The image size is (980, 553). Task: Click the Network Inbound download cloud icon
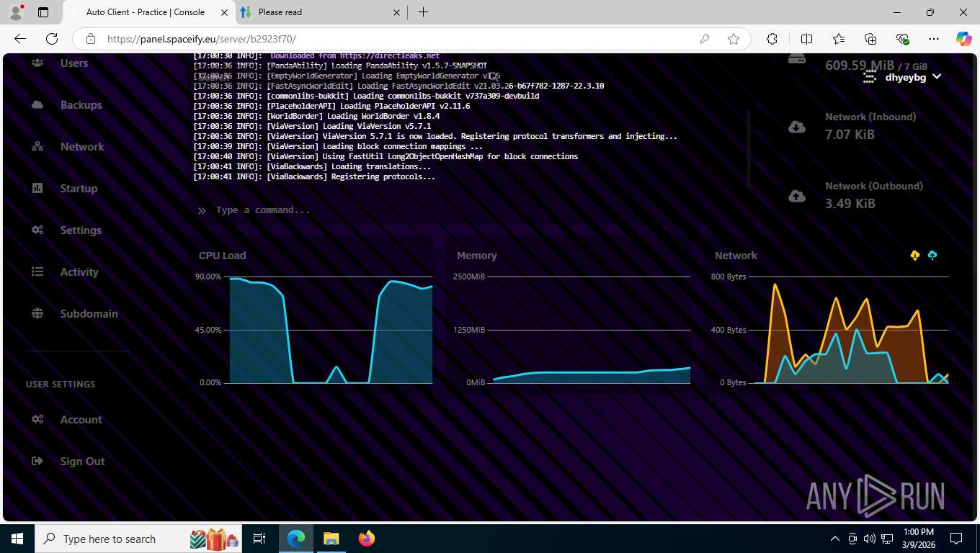point(797,127)
